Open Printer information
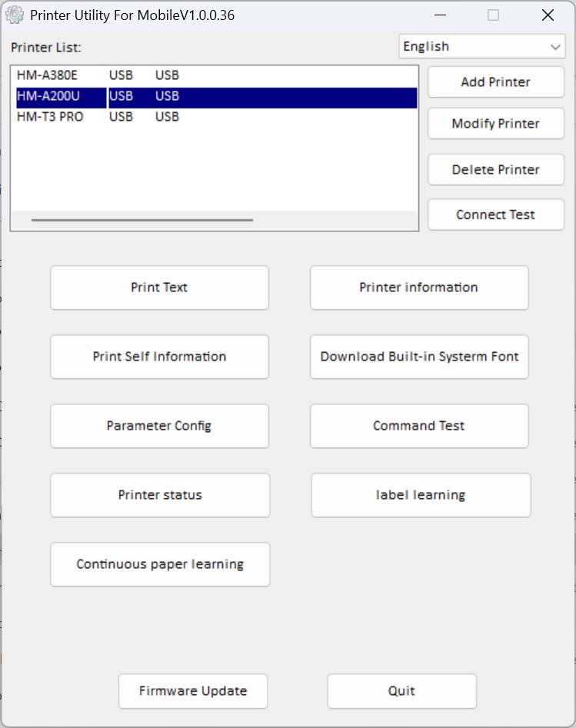This screenshot has width=576, height=728. 418,288
